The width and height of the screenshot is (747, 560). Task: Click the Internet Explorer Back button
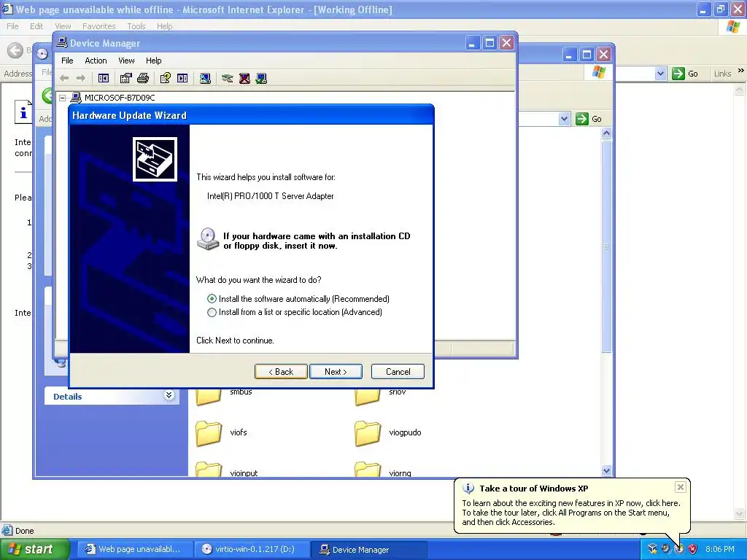point(15,50)
